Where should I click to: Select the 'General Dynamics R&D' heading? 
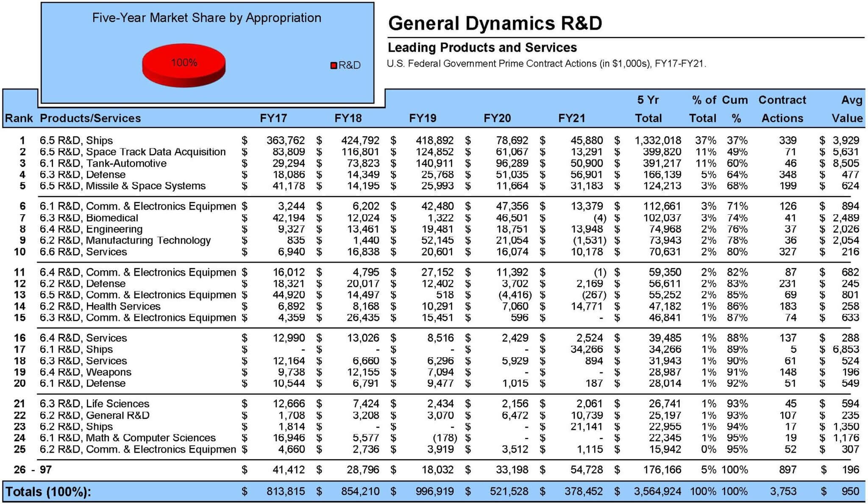click(495, 23)
